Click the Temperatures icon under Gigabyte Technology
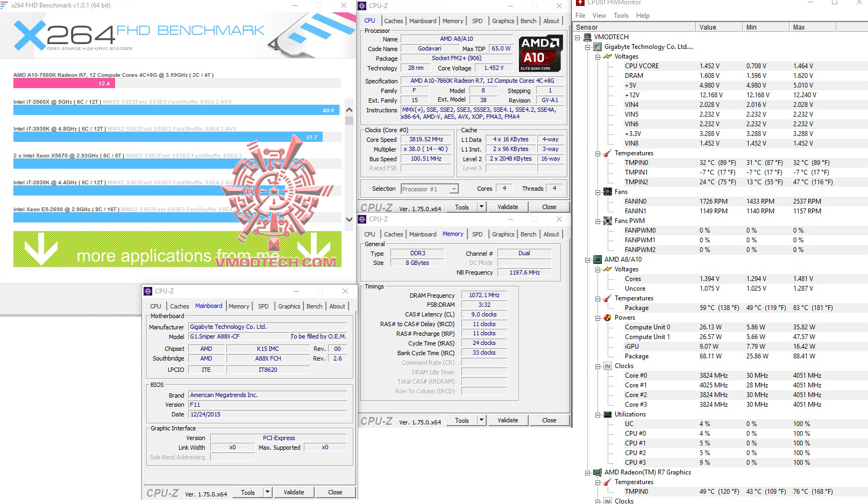The height and width of the screenshot is (504, 868). [608, 153]
